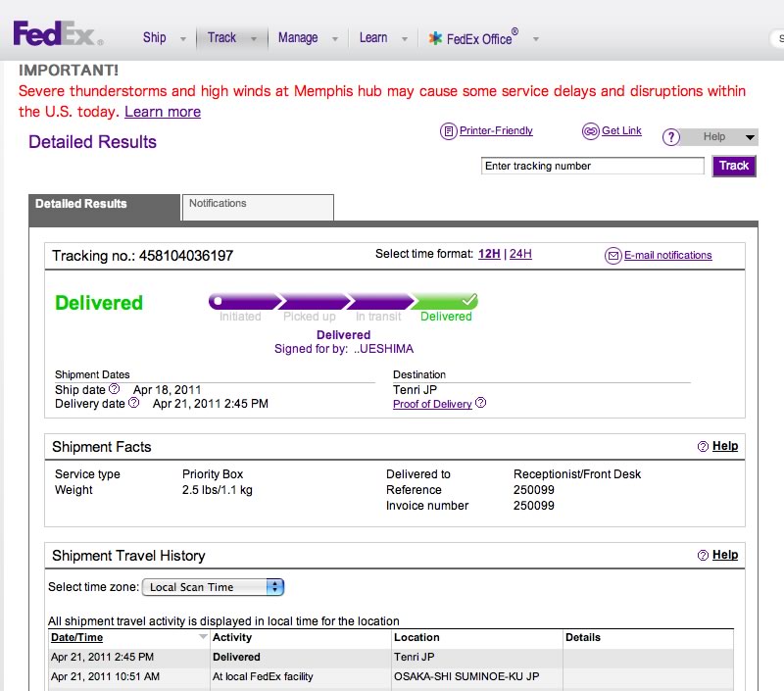Open the Track menu
The image size is (784, 691).
pos(221,37)
